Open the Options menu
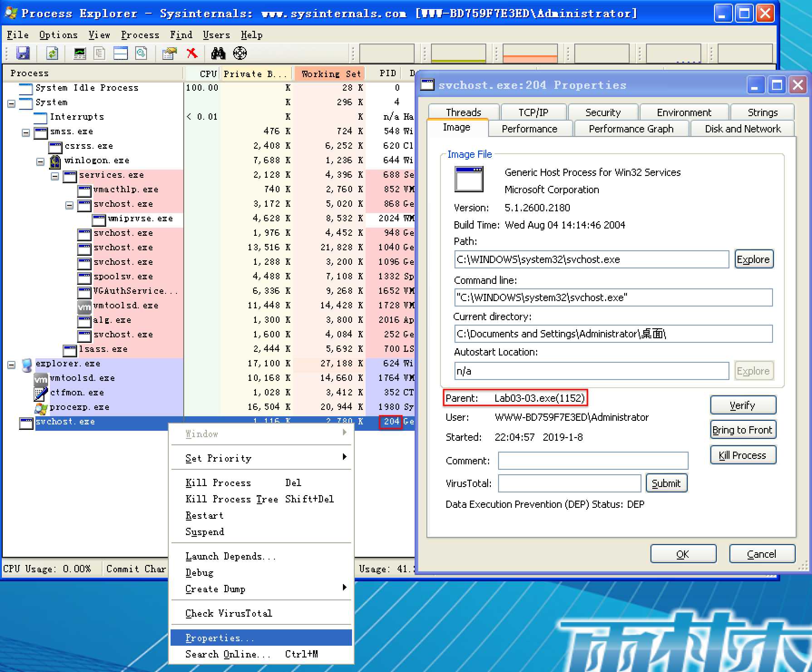The height and width of the screenshot is (672, 812). (58, 35)
